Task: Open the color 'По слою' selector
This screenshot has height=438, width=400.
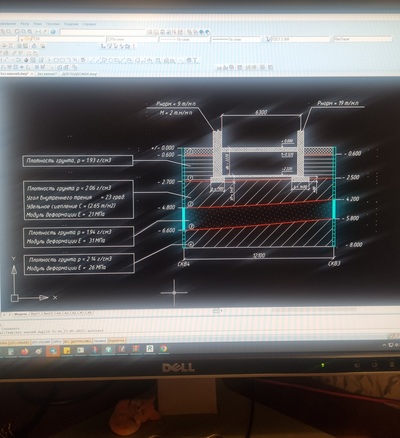Action: tap(132, 39)
